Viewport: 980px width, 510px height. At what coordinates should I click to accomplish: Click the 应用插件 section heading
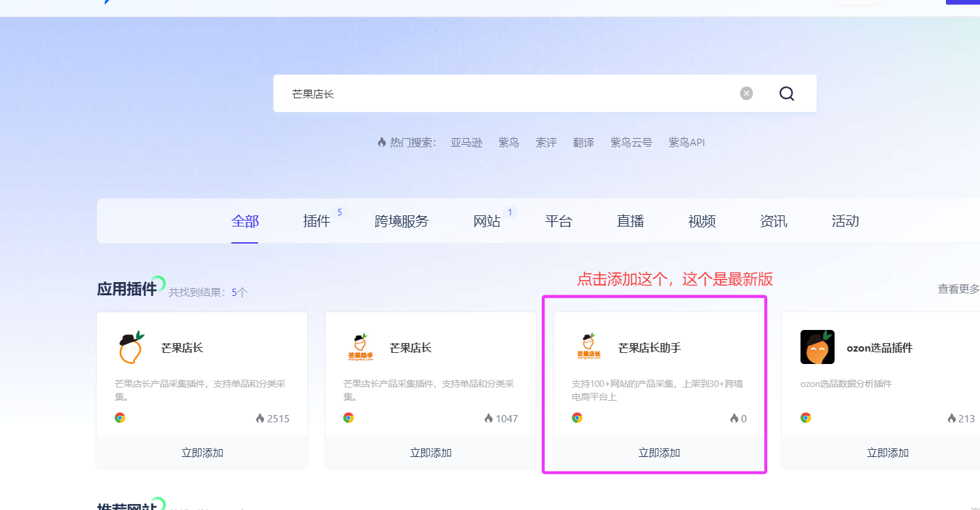coord(127,289)
